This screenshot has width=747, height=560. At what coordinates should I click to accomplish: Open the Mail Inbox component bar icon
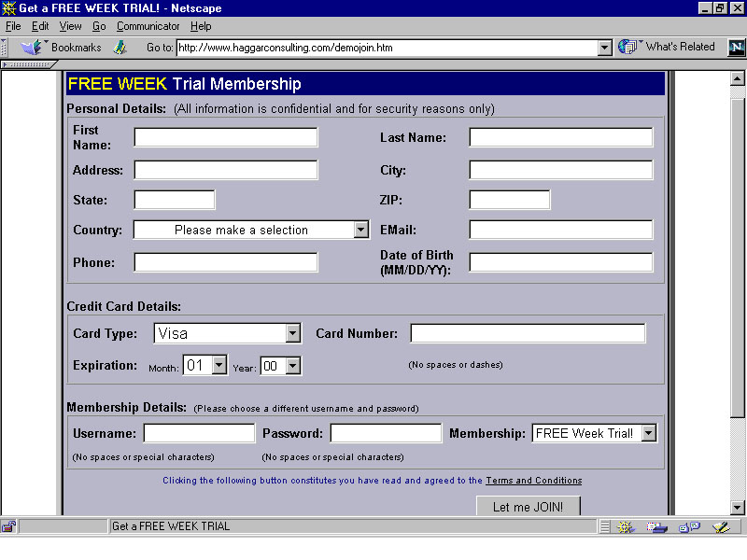[x=657, y=527]
